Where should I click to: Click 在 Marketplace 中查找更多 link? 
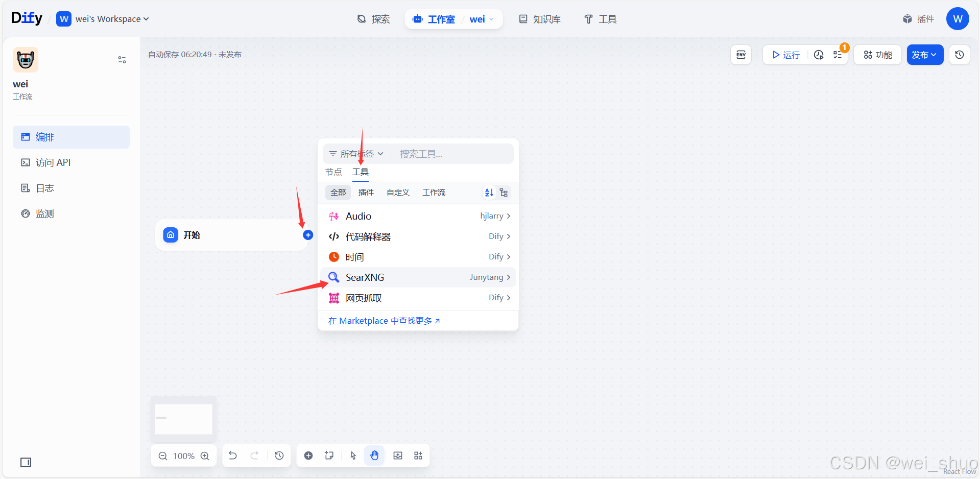pos(384,320)
